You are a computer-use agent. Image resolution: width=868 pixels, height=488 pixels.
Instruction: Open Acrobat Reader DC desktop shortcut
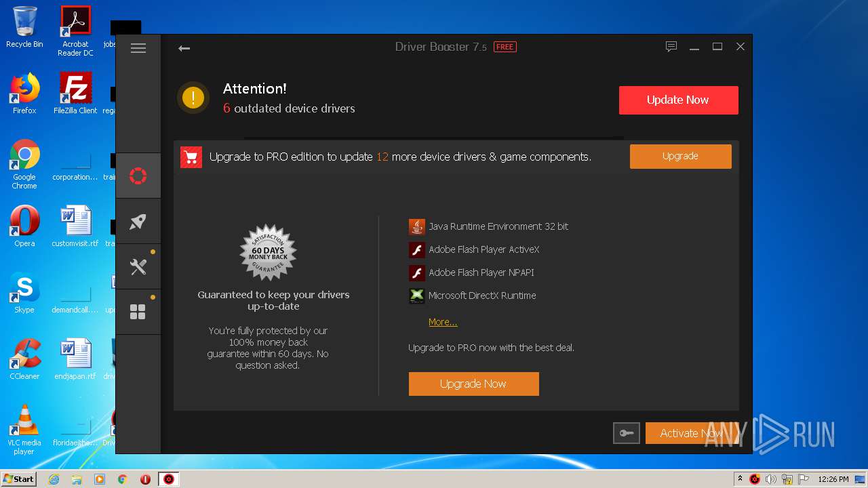(75, 31)
